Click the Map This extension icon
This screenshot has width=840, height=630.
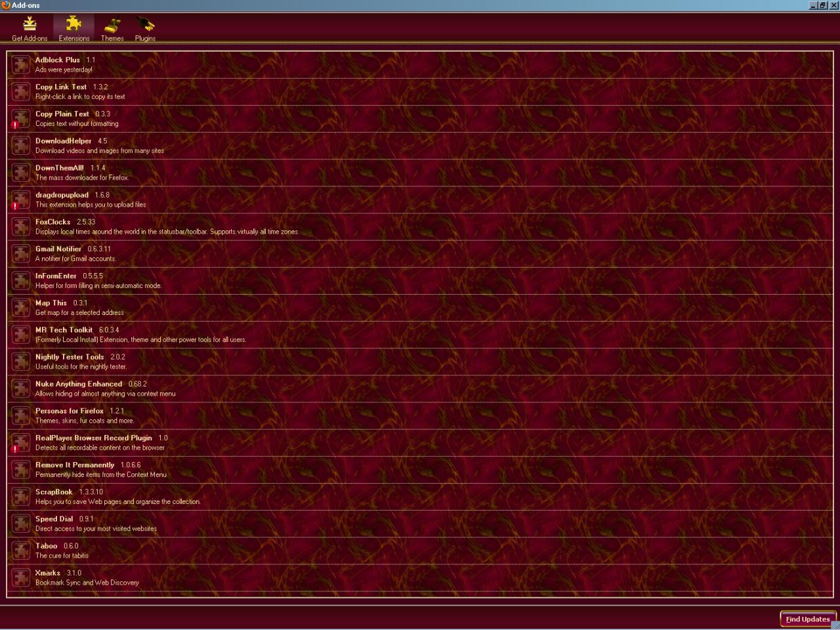click(21, 307)
